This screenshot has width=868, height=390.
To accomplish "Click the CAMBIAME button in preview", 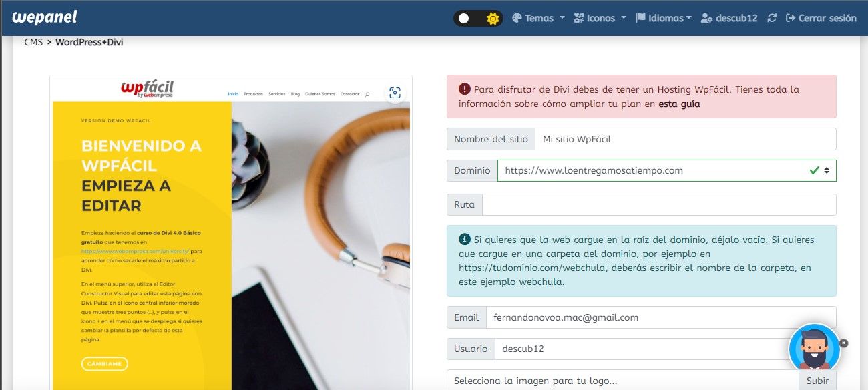I will pyautogui.click(x=104, y=364).
